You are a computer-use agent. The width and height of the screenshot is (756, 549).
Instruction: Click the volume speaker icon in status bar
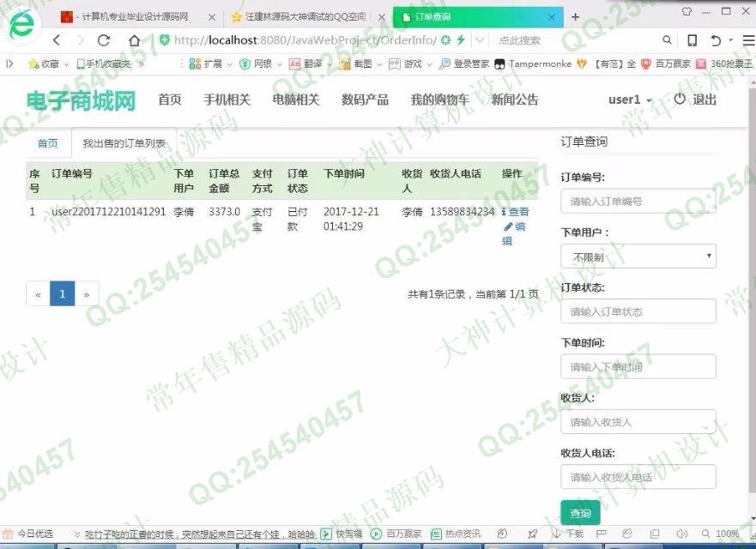(x=681, y=534)
